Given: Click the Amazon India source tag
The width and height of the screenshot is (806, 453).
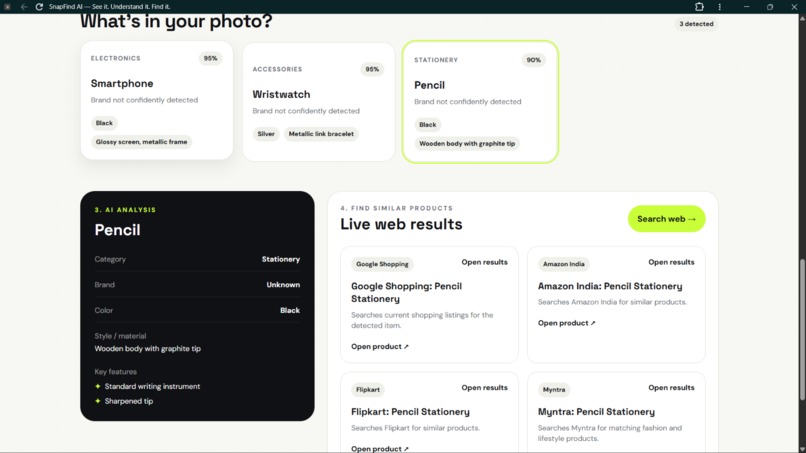Looking at the screenshot, I should click(563, 264).
